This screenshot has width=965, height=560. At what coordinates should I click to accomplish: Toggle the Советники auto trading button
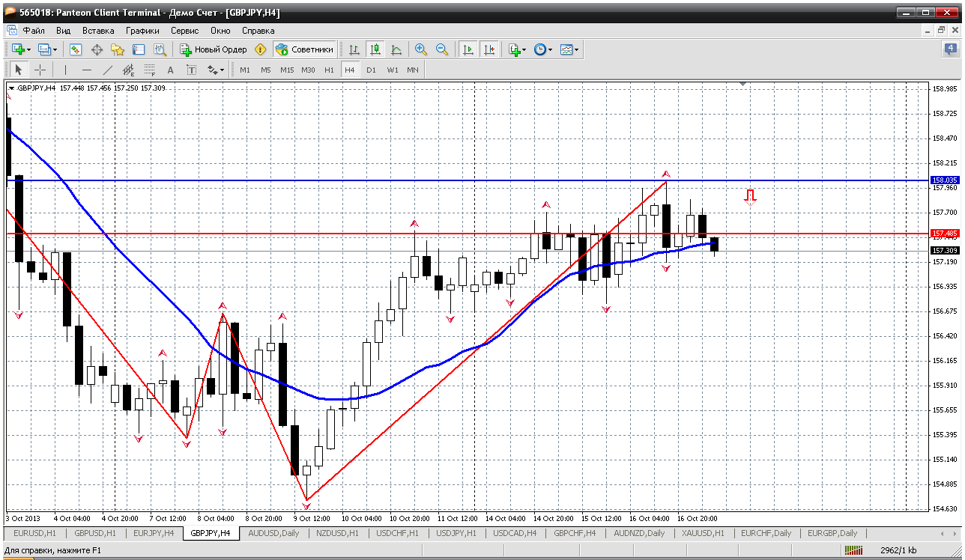click(304, 49)
